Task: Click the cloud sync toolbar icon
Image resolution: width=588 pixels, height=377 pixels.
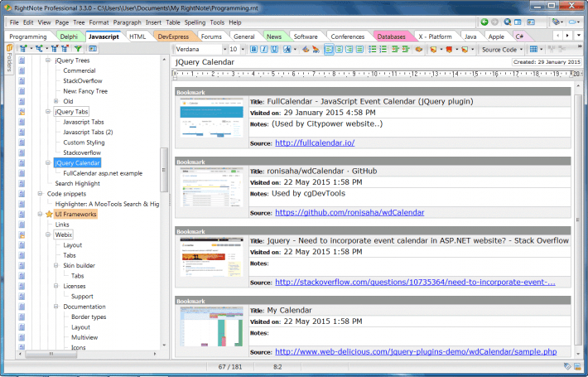Action: coord(572,22)
